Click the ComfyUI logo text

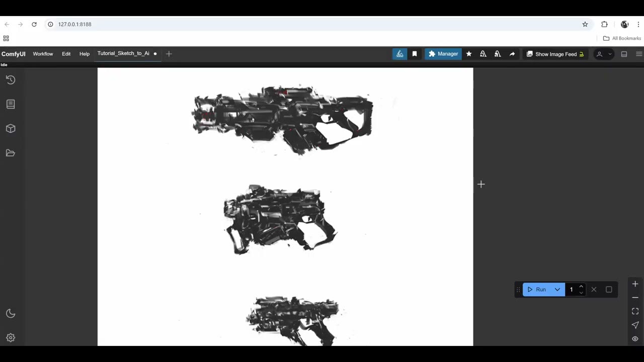point(14,54)
